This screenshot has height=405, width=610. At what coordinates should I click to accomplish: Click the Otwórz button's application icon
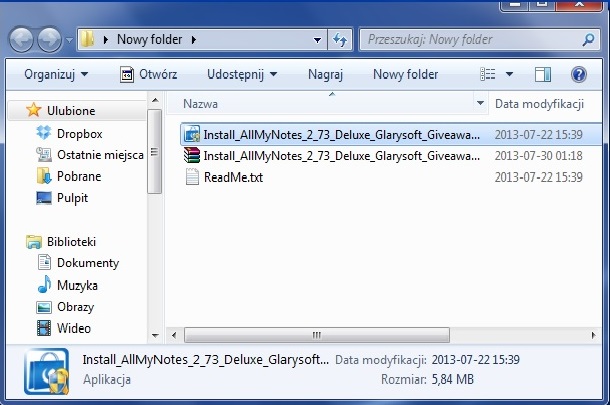pos(127,74)
